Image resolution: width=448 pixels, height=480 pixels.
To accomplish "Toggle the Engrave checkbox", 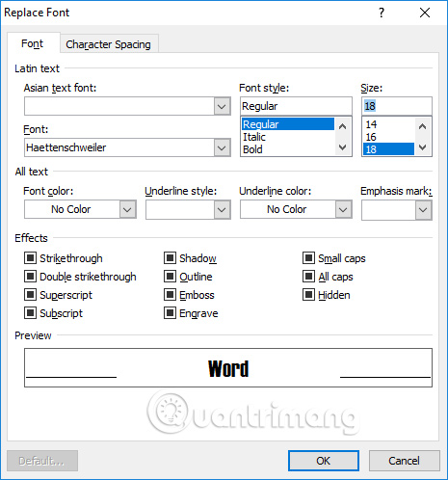I will click(x=170, y=313).
